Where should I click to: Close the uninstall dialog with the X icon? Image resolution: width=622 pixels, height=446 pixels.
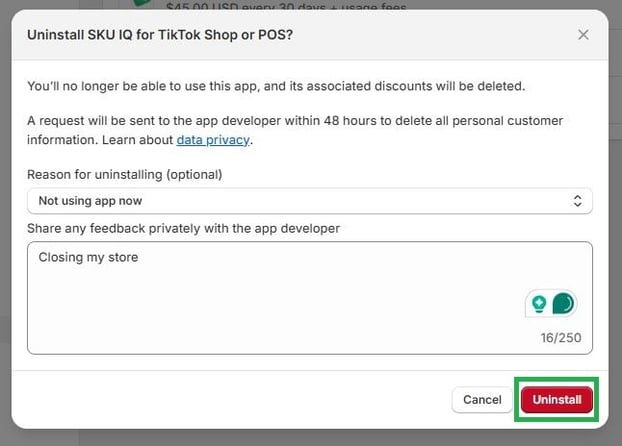click(x=583, y=35)
